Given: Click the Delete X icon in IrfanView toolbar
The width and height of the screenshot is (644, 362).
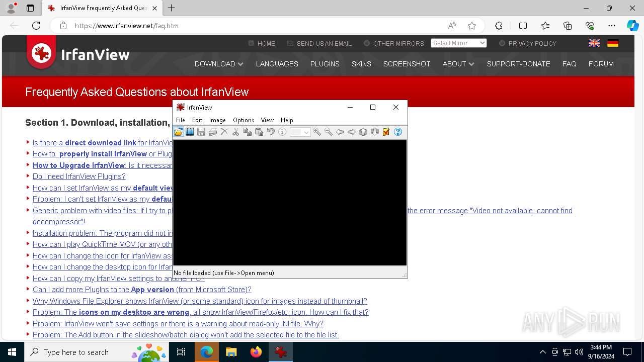Looking at the screenshot, I should 224,132.
